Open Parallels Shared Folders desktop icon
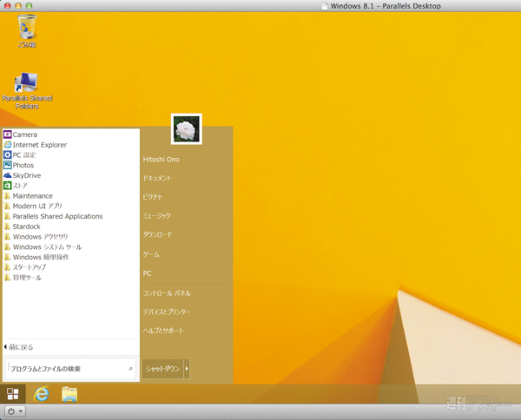 click(27, 90)
